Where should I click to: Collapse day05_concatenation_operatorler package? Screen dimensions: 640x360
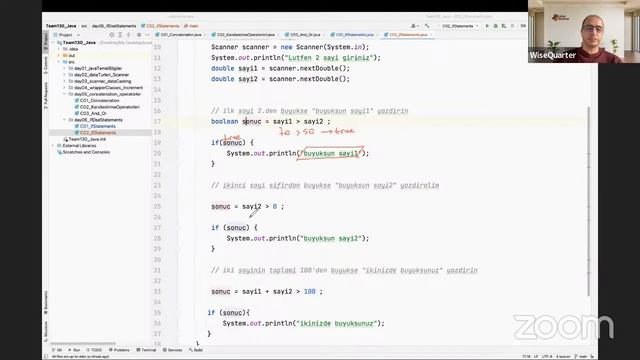pos(64,94)
